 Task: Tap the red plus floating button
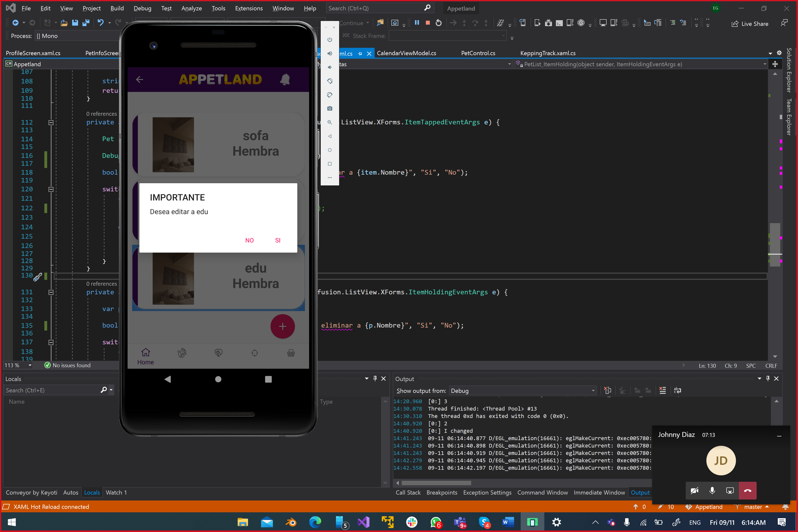point(282,326)
